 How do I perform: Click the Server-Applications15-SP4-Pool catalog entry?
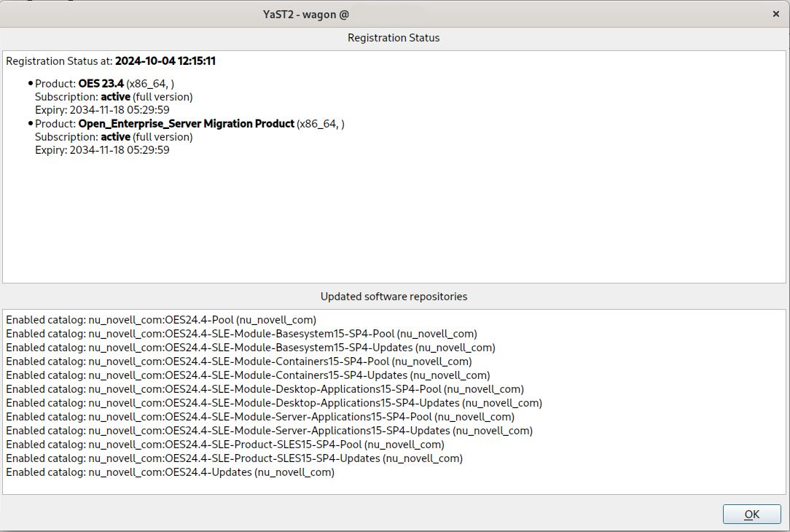click(260, 417)
